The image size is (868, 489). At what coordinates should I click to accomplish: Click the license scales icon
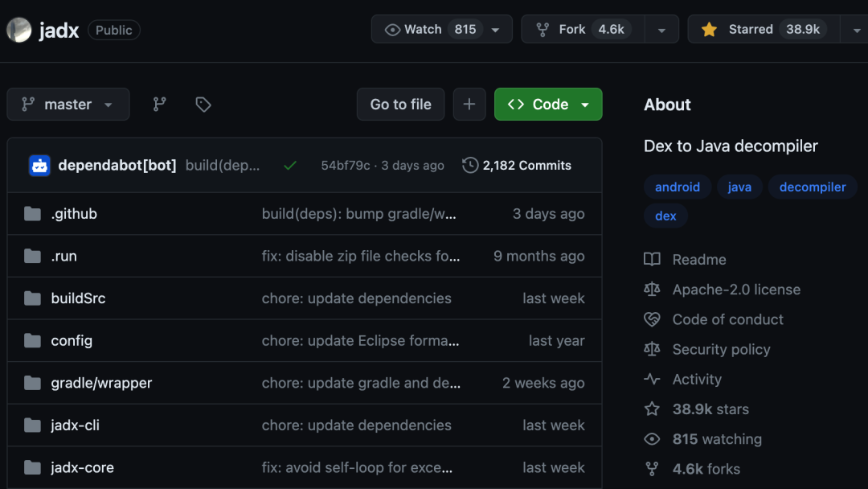tap(652, 289)
